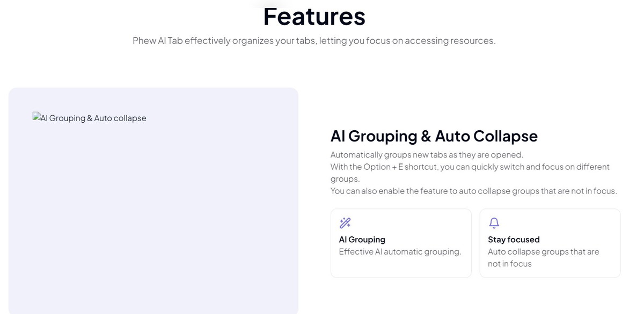Screen dimensions: 644x314
Task: Click the standalone word 'groups.' in the paragraph
Action: pyautogui.click(x=345, y=179)
